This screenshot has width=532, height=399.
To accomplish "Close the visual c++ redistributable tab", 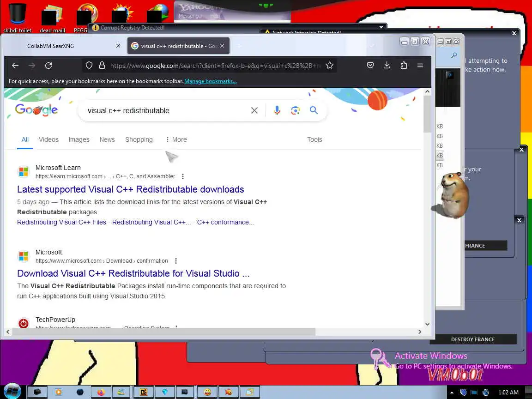I will point(222,46).
